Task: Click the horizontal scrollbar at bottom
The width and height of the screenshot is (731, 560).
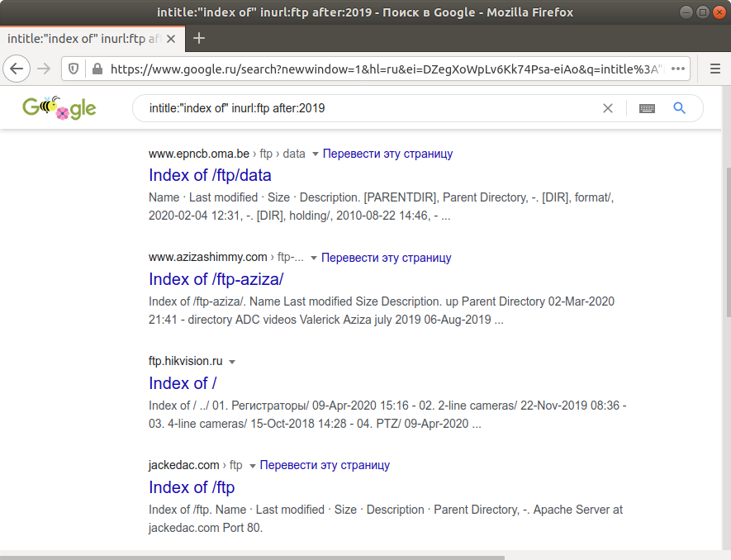Action: coord(252,558)
